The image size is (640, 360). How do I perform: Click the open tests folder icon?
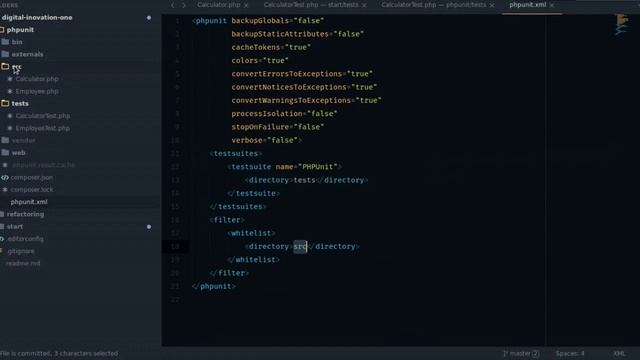(x=5, y=103)
